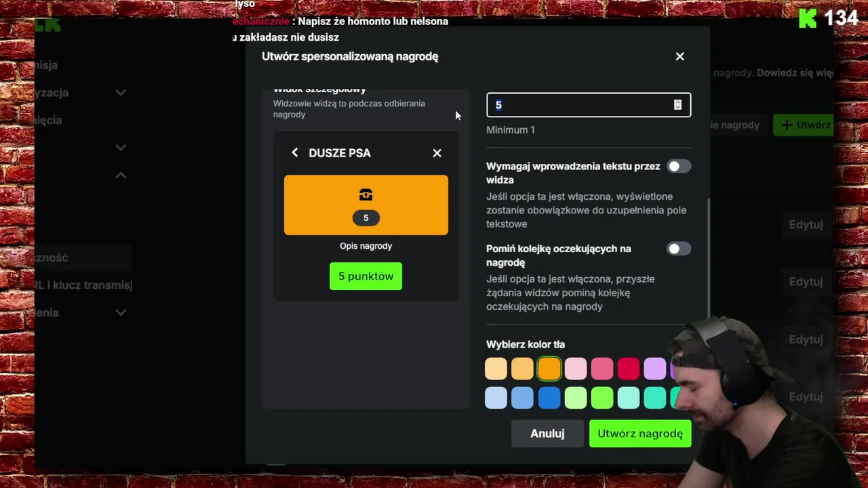Select the fully visible lavender swatch
Viewport: 868px width, 488px height.
click(x=655, y=369)
